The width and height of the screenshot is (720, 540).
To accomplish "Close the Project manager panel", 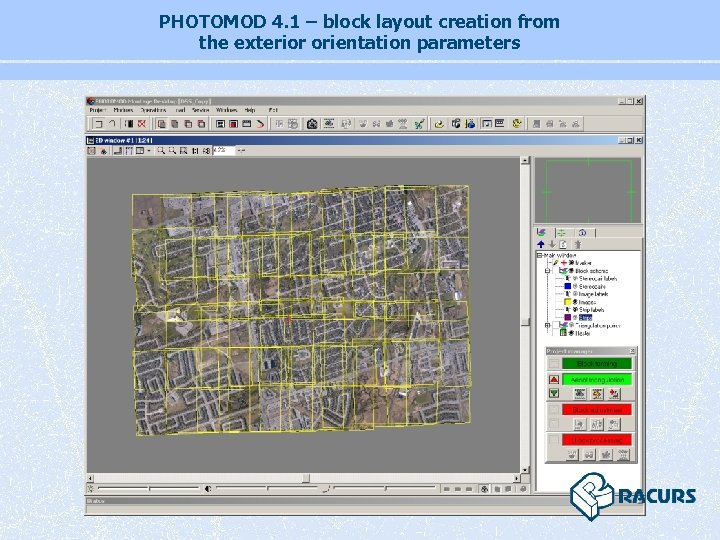I will coord(632,351).
